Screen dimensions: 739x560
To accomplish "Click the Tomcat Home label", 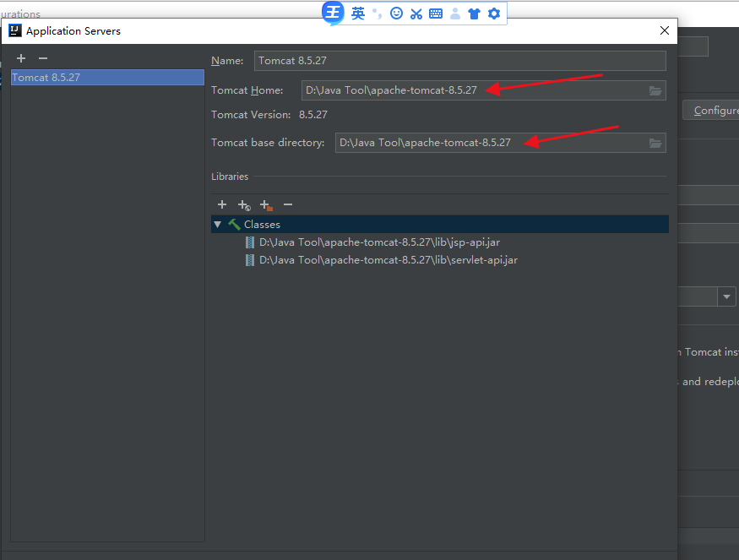I will pyautogui.click(x=247, y=90).
